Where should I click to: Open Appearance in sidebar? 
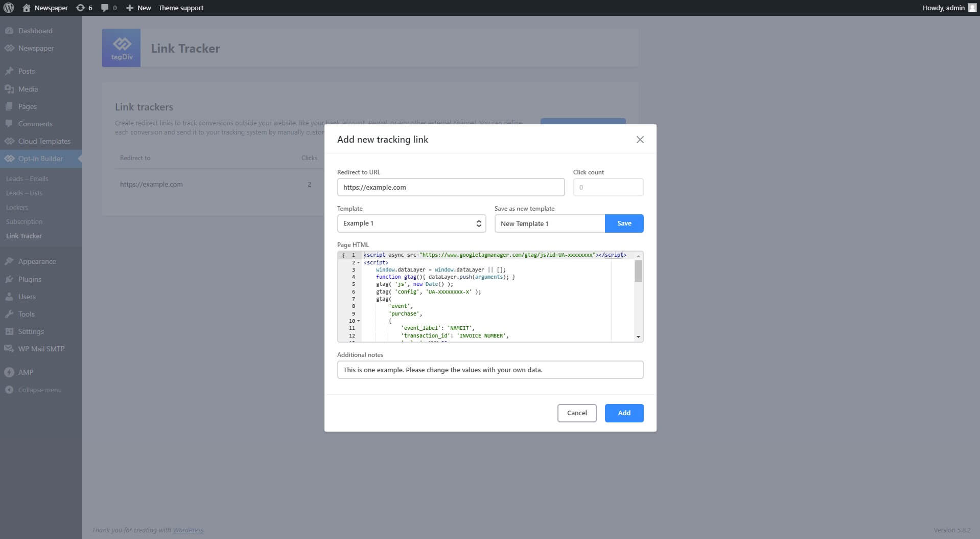point(37,261)
